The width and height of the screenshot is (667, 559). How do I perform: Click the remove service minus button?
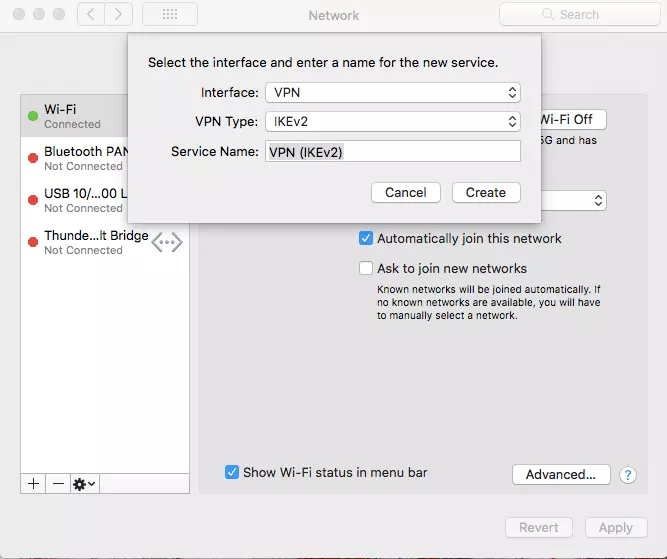[58, 483]
